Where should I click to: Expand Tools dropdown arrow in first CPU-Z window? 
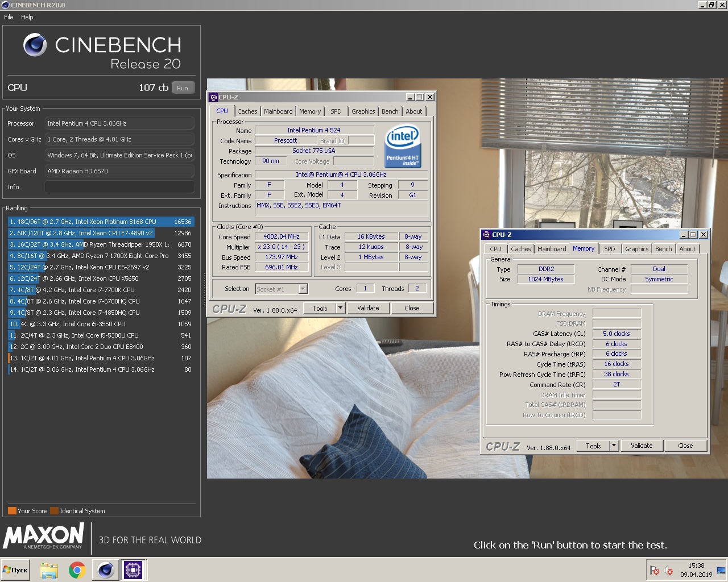coord(340,309)
